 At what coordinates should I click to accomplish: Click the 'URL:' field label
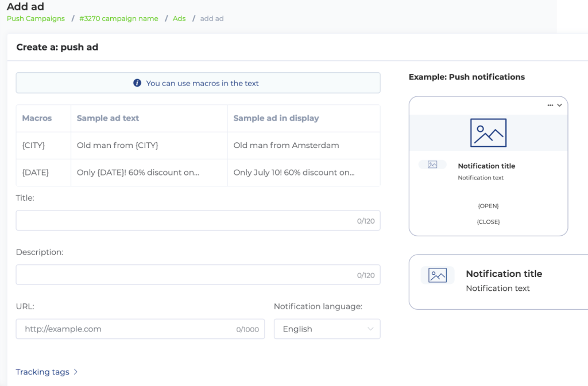click(x=25, y=306)
